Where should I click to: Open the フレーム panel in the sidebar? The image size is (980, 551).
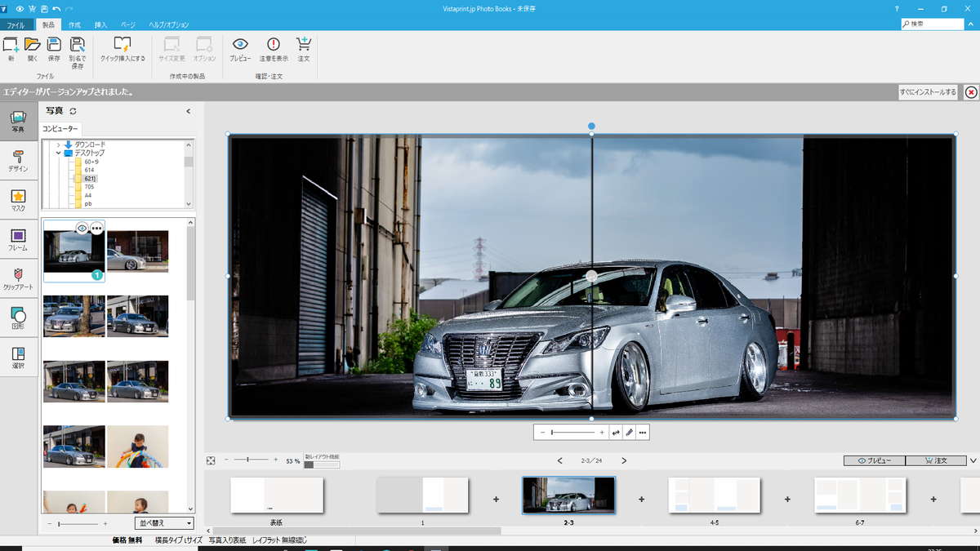click(18, 240)
